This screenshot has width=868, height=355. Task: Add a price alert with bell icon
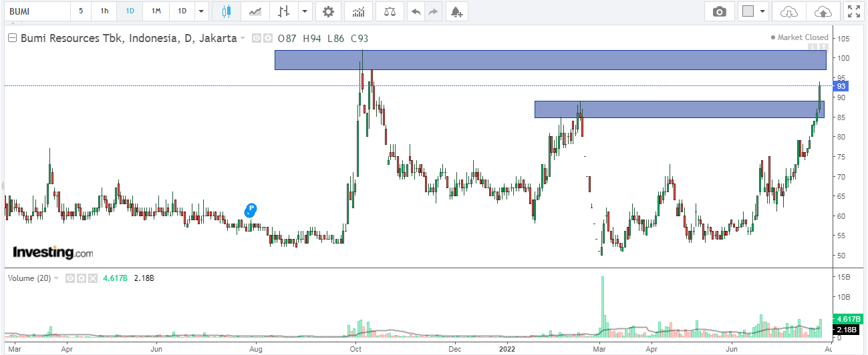[x=456, y=11]
